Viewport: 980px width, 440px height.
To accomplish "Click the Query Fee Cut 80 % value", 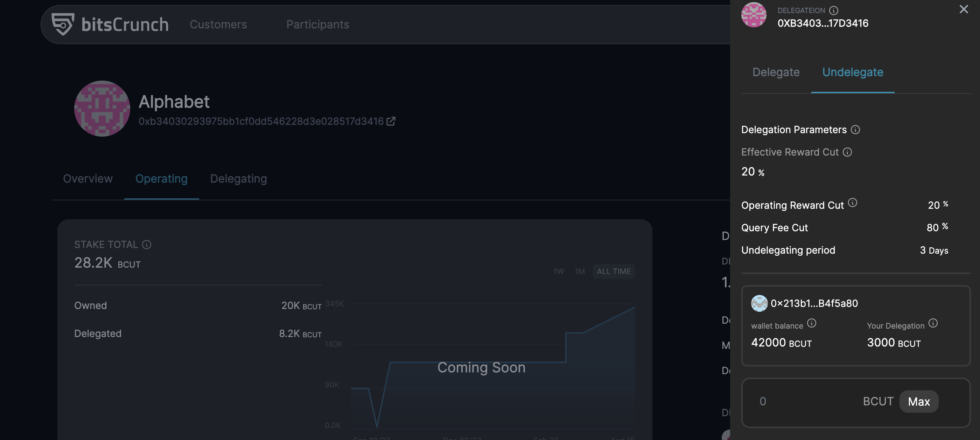I will pos(937,227).
